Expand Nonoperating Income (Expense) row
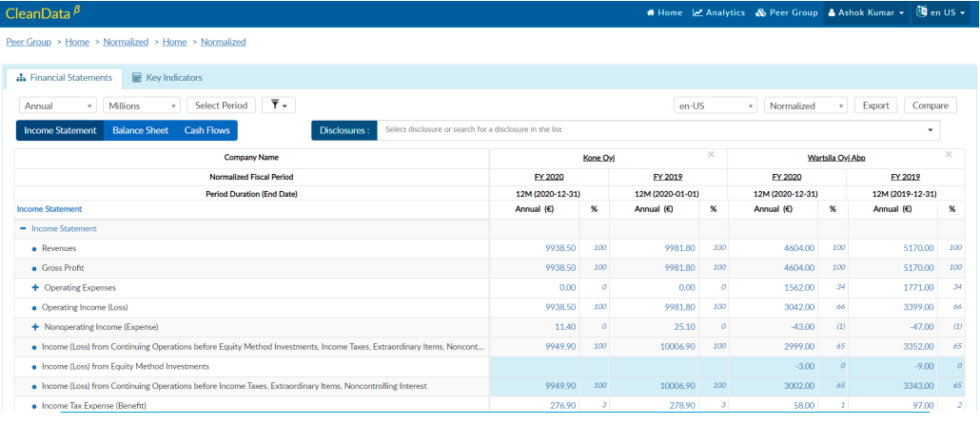The width and height of the screenshot is (980, 424). coord(35,327)
